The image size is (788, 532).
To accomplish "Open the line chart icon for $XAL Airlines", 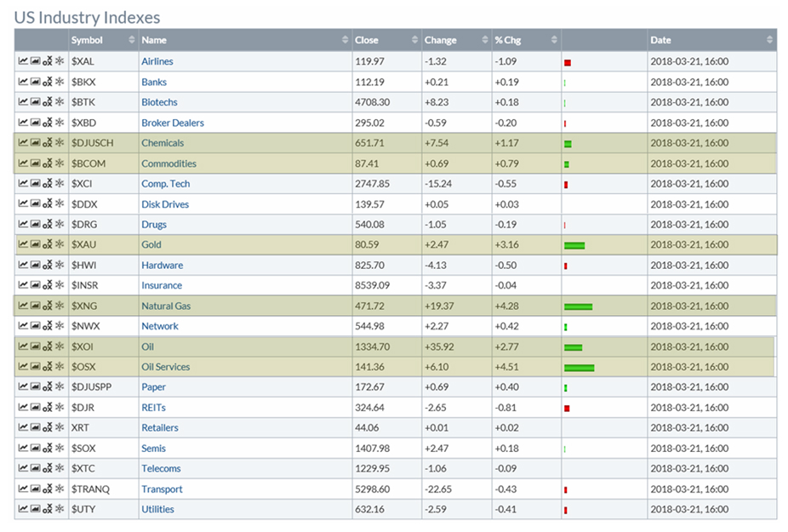I will click(x=23, y=61).
